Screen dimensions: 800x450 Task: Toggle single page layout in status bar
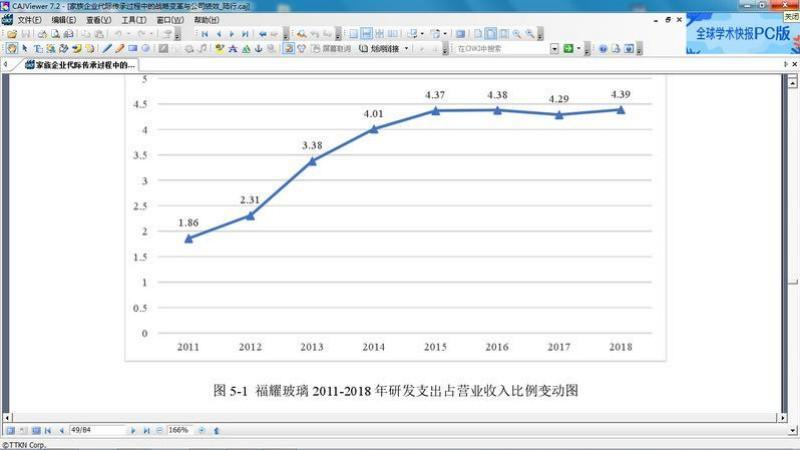coord(10,430)
